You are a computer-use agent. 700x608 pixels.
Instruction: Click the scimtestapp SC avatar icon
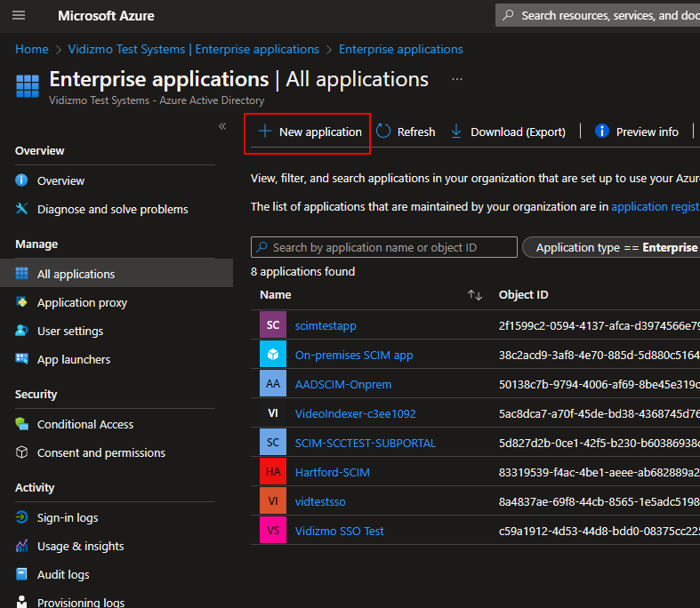[x=273, y=325]
